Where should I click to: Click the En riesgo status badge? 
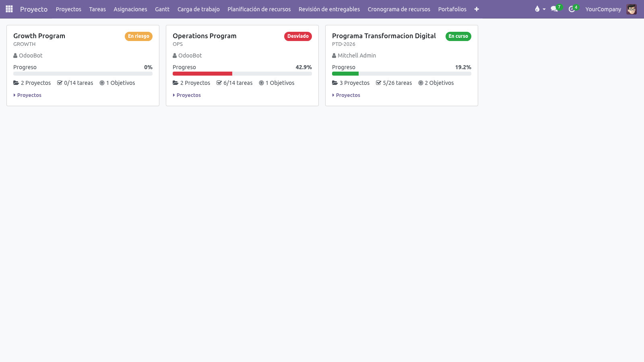pos(138,36)
